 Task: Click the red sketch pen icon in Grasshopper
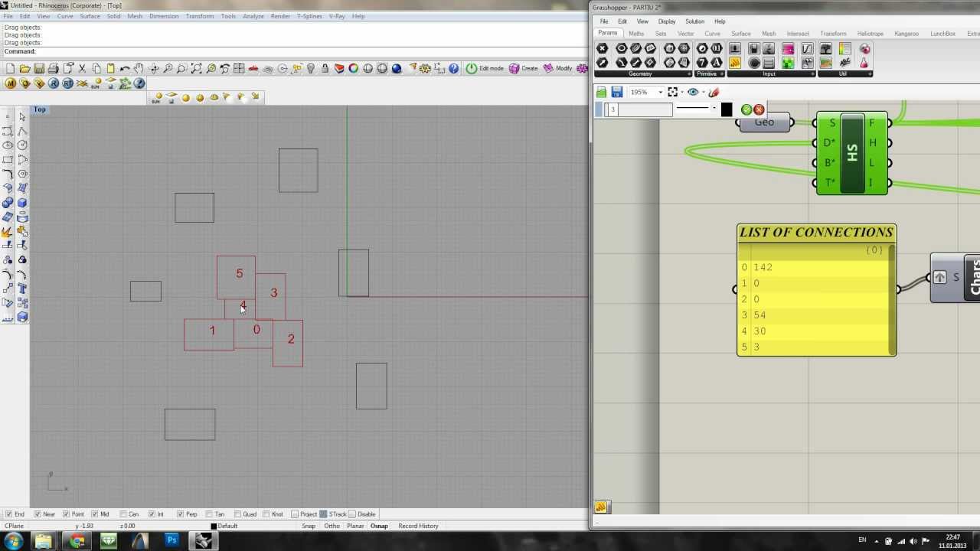tap(714, 92)
